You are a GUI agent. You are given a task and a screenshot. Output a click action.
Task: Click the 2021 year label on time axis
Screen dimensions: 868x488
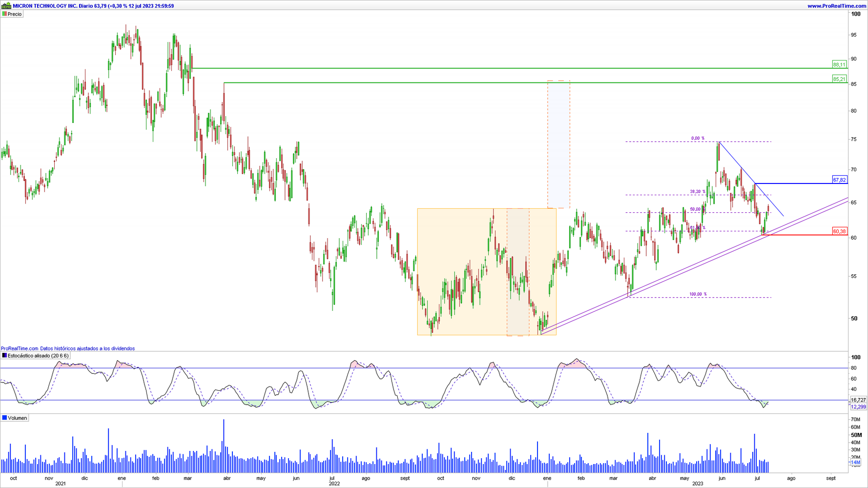tap(61, 484)
